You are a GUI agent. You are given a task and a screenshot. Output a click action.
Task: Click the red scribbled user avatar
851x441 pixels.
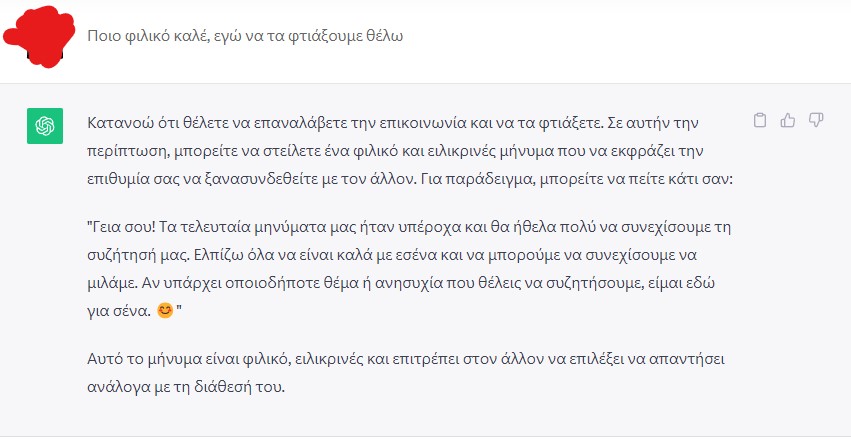click(x=39, y=36)
